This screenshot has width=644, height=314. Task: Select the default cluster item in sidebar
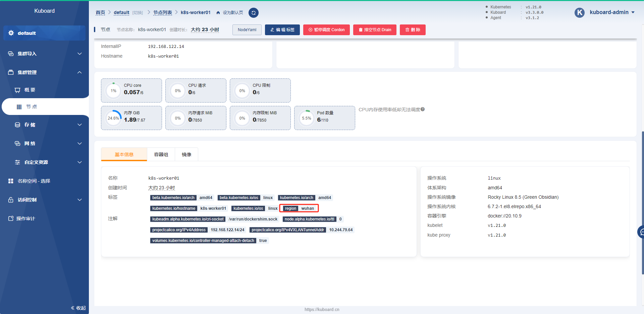click(44, 33)
